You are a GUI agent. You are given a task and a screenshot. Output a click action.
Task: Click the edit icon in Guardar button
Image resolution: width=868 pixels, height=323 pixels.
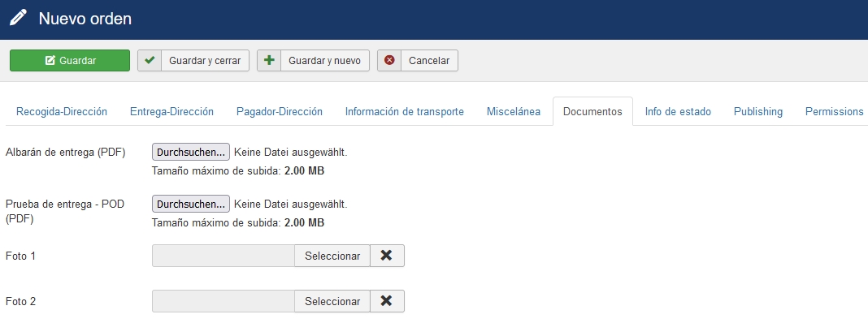point(50,61)
